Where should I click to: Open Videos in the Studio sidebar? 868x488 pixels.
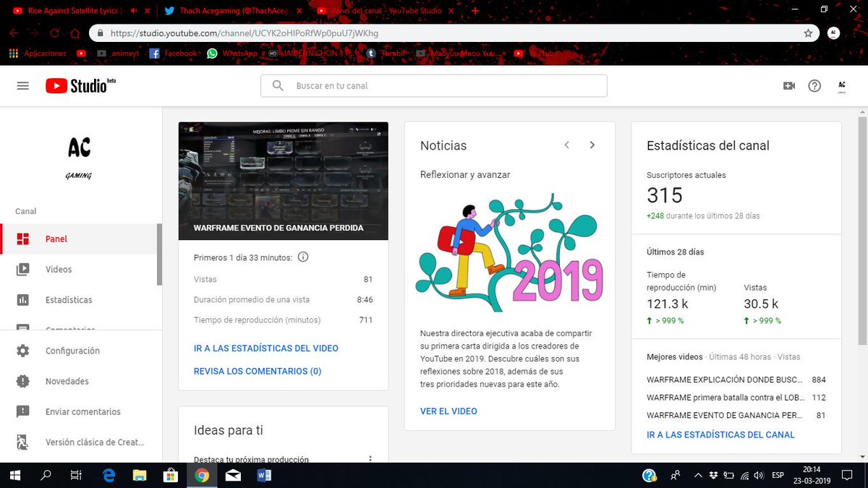tap(78, 269)
